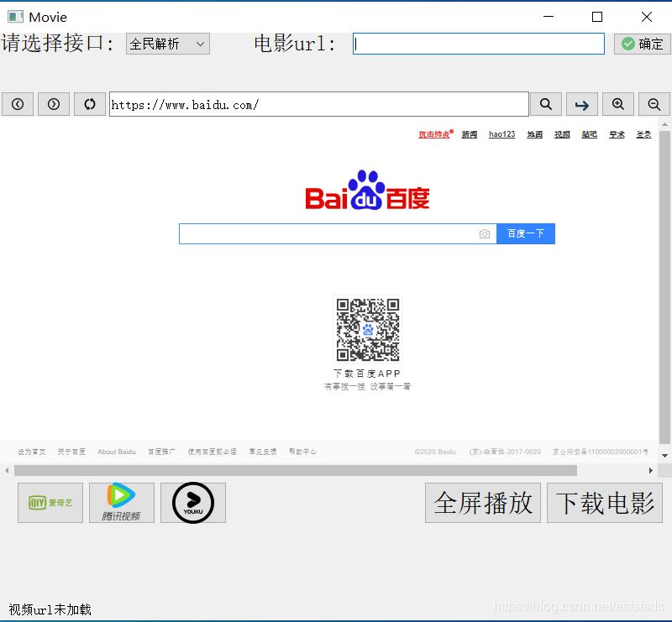Click the vertical scrollbar thumb
This screenshot has width=672, height=622.
coord(664,287)
